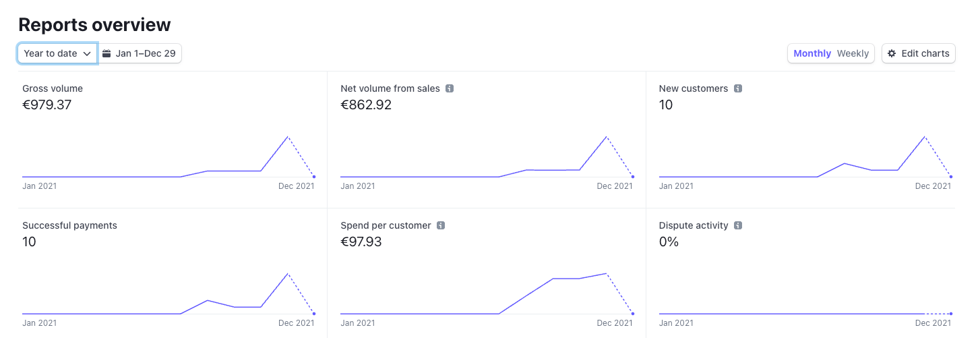Switch the charts to Weekly view

853,53
